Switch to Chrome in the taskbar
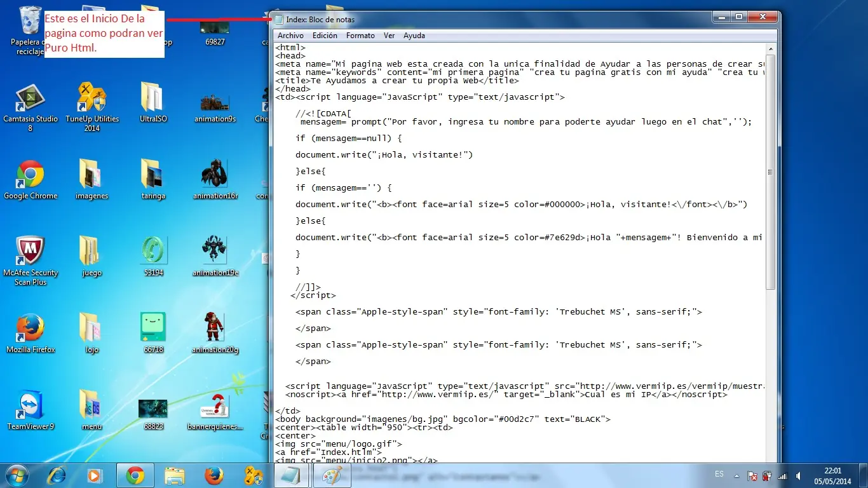868x488 pixels. coord(134,475)
